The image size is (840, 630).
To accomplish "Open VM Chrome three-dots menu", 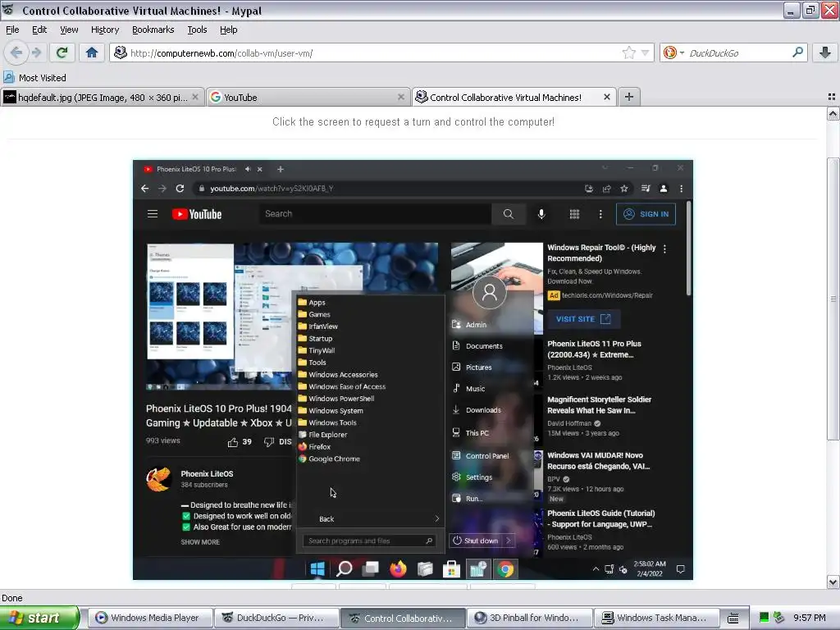I will 681,189.
